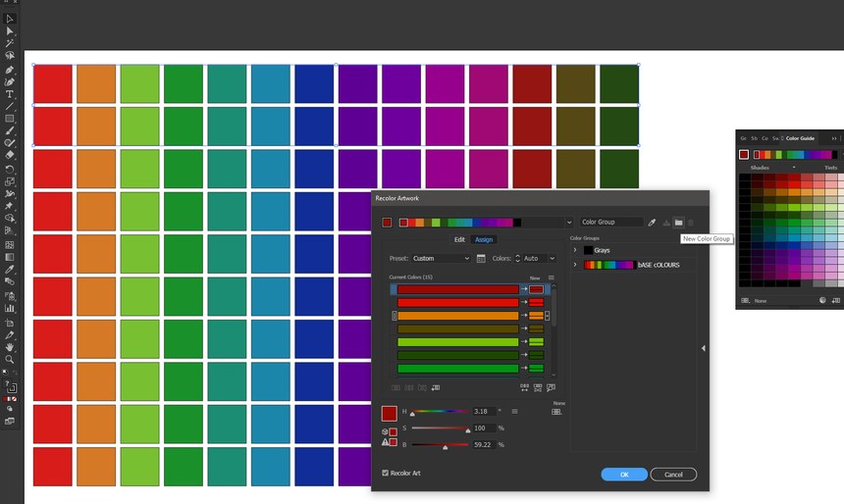
Task: Click the New Color Group folder icon
Action: click(678, 223)
